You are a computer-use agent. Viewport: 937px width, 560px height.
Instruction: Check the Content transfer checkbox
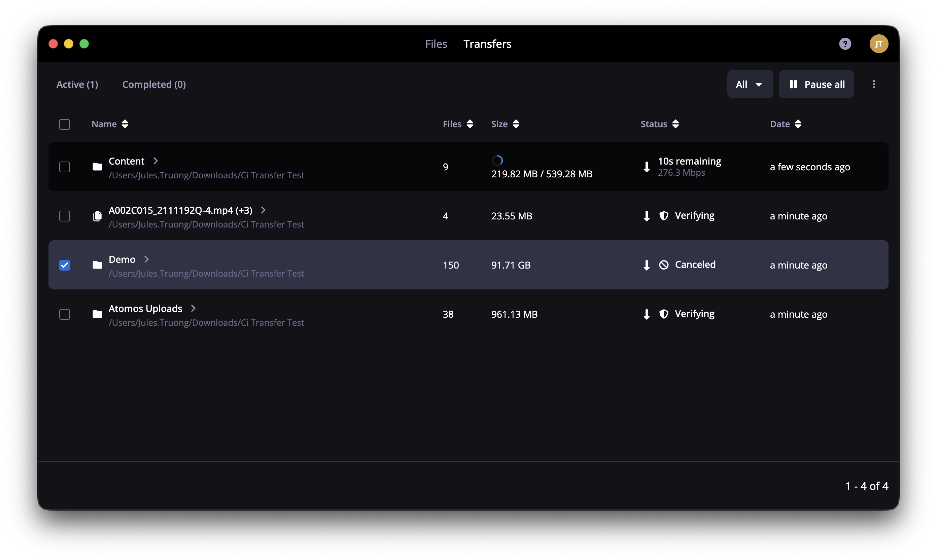(65, 167)
